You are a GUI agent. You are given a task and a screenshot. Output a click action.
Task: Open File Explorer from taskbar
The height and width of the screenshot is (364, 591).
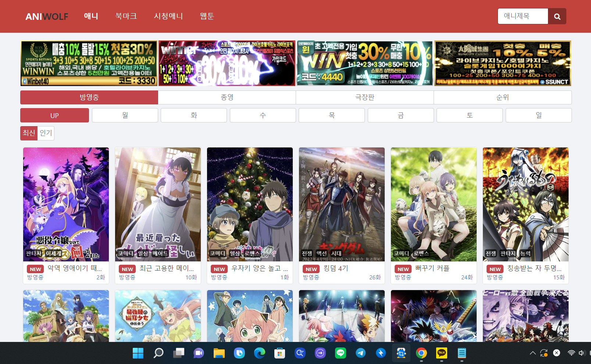(x=219, y=353)
